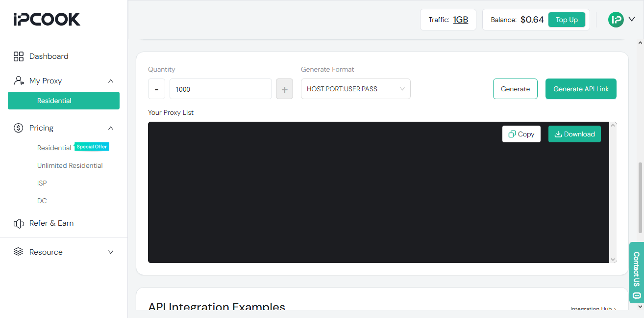Click the page vertical scrollbar thumb

pos(640,198)
